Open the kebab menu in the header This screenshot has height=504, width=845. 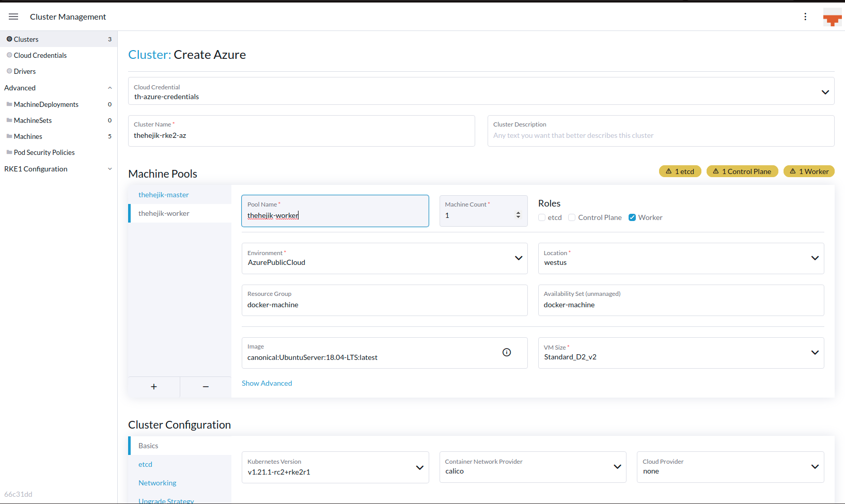point(805,17)
